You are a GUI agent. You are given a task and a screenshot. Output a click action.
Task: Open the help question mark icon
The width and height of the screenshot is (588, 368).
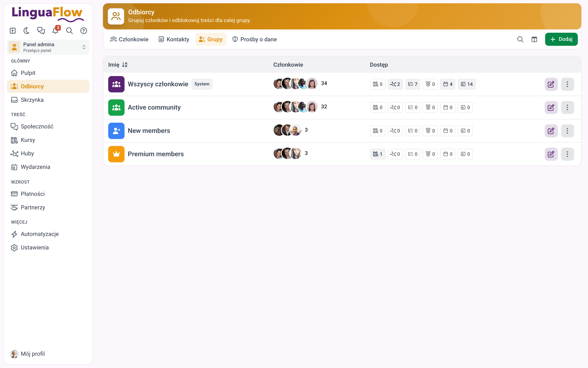84,31
